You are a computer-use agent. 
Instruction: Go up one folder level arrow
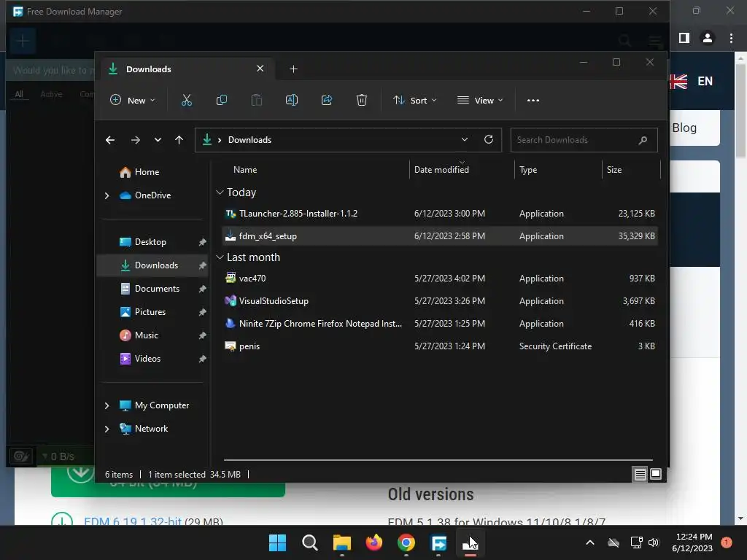(x=179, y=140)
